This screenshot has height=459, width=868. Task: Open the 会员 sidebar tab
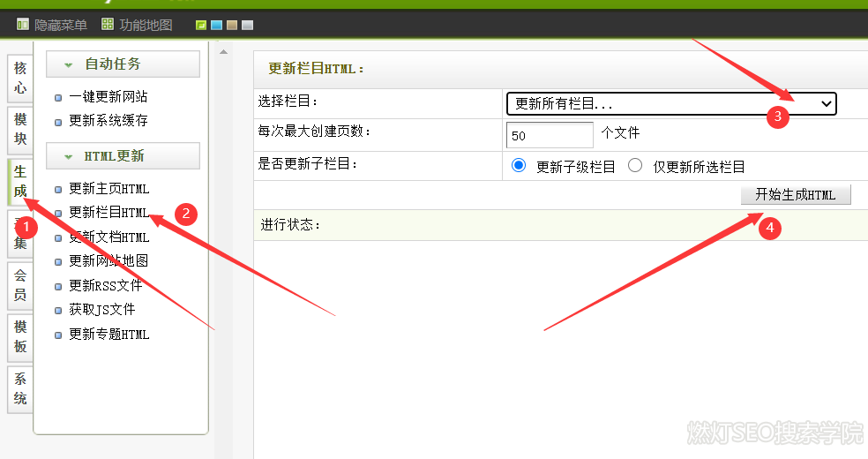tap(20, 285)
